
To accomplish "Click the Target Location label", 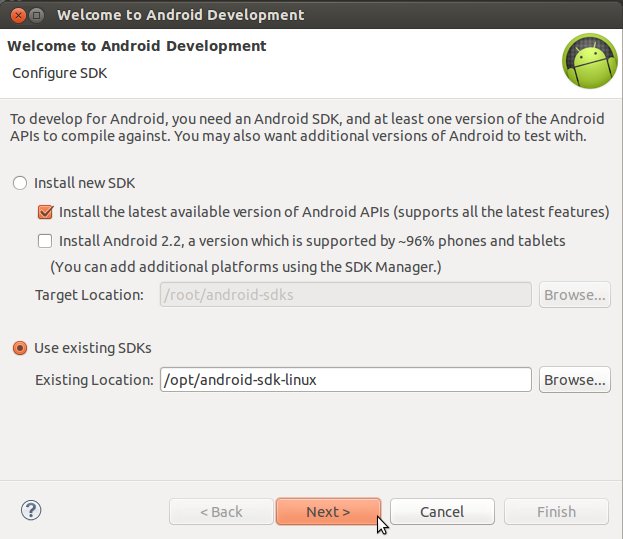I will 89,295.
